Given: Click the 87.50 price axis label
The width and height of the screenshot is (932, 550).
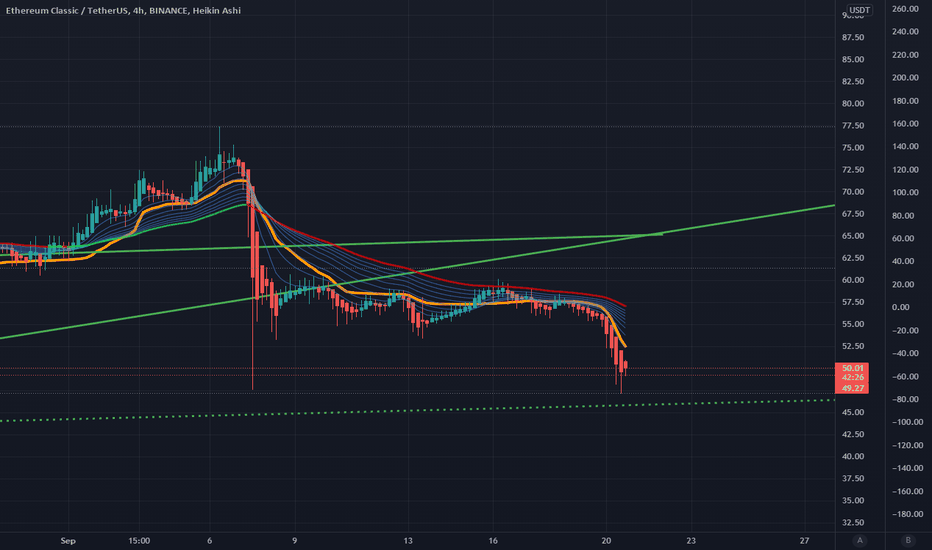Looking at the screenshot, I should [x=853, y=37].
